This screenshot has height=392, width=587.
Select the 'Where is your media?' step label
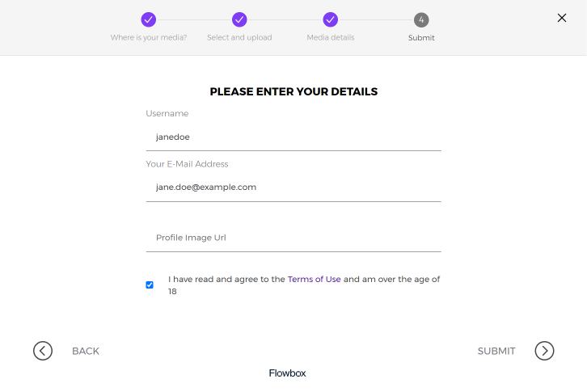[149, 37]
